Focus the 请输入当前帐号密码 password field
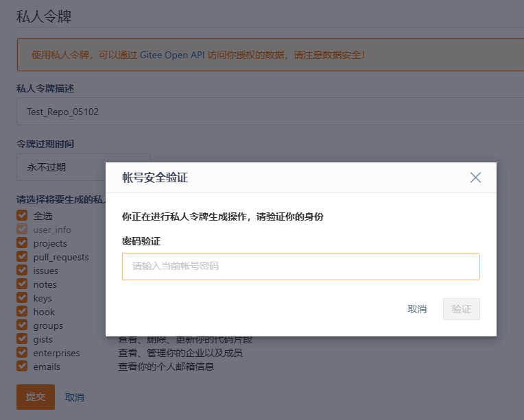 pyautogui.click(x=301, y=267)
